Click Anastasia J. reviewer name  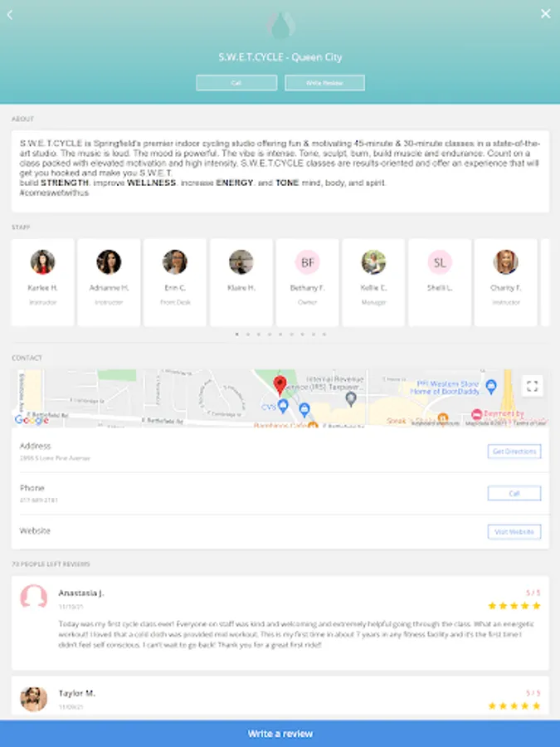pyautogui.click(x=81, y=593)
